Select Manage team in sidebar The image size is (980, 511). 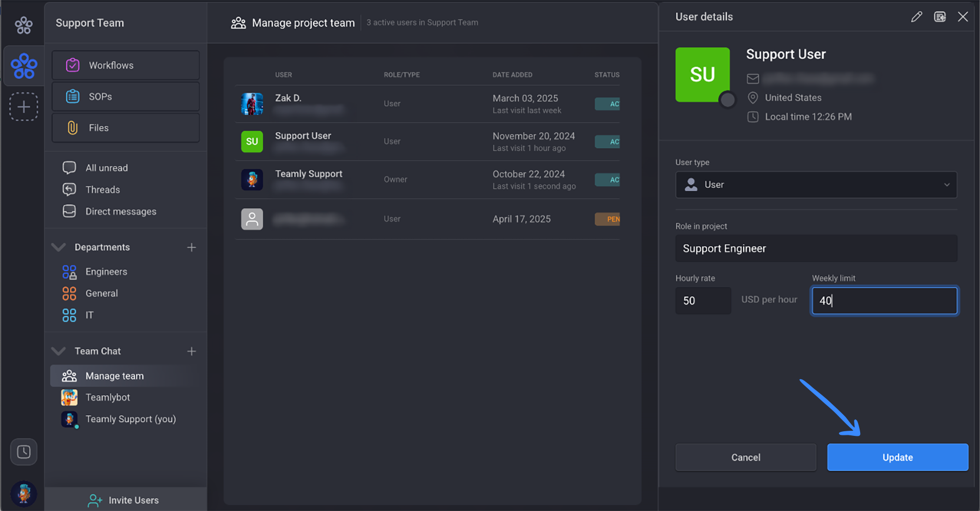(126, 376)
